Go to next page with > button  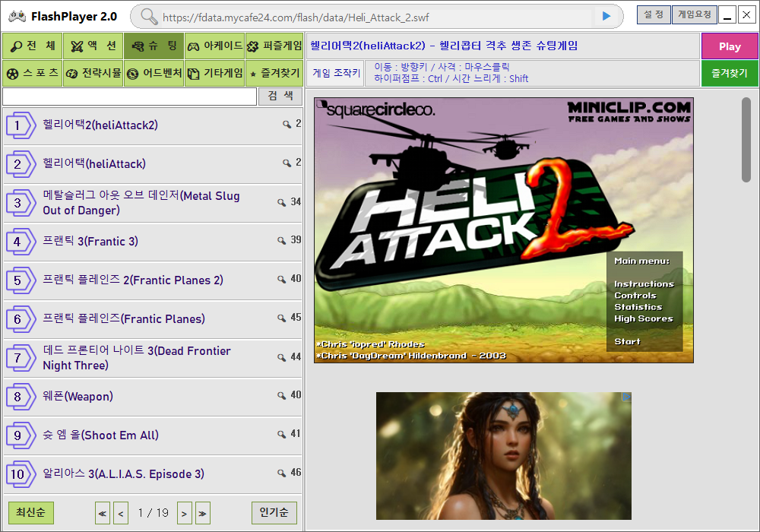184,514
